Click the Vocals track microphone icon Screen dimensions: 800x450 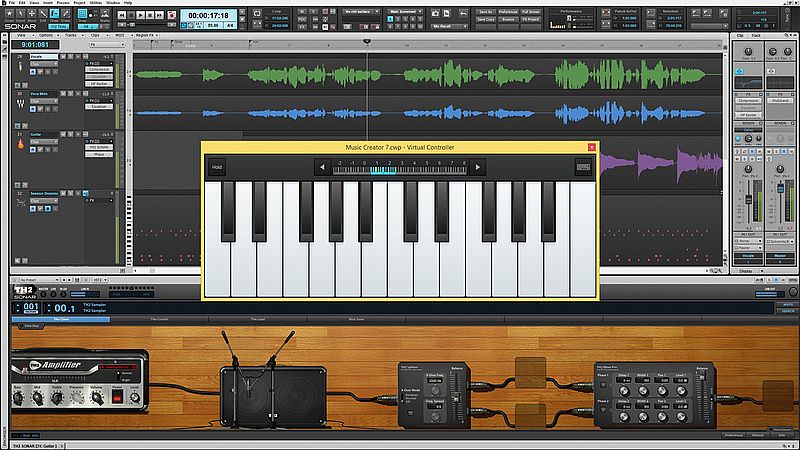pyautogui.click(x=20, y=66)
